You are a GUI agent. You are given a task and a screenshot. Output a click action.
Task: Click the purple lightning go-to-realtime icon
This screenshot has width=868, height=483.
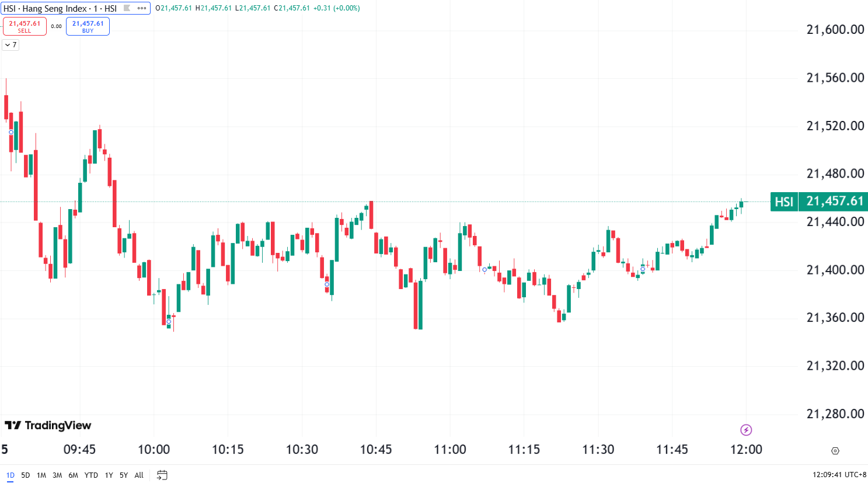746,430
